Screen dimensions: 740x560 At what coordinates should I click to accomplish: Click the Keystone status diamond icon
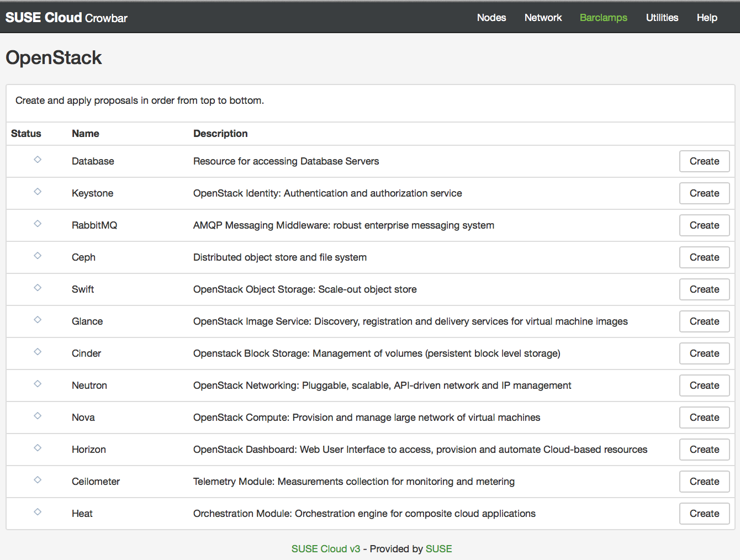pyautogui.click(x=38, y=192)
